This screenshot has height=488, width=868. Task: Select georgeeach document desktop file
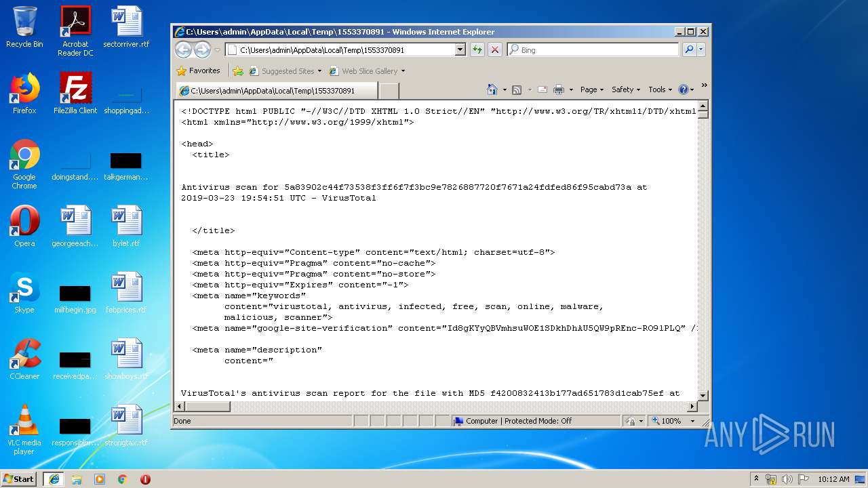click(75, 226)
